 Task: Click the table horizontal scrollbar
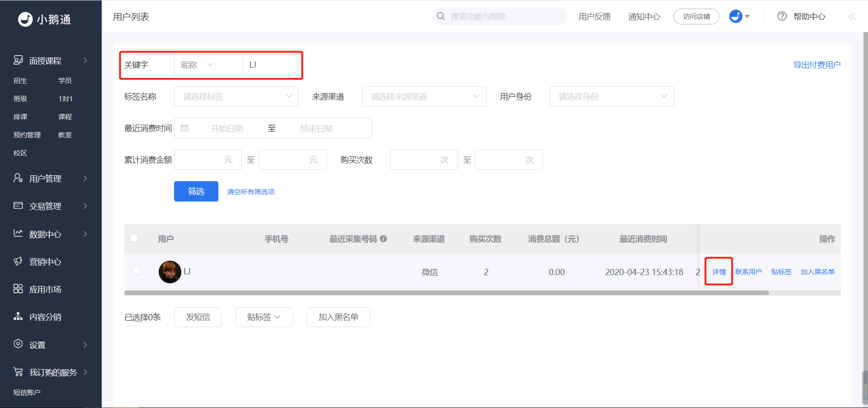(x=447, y=293)
